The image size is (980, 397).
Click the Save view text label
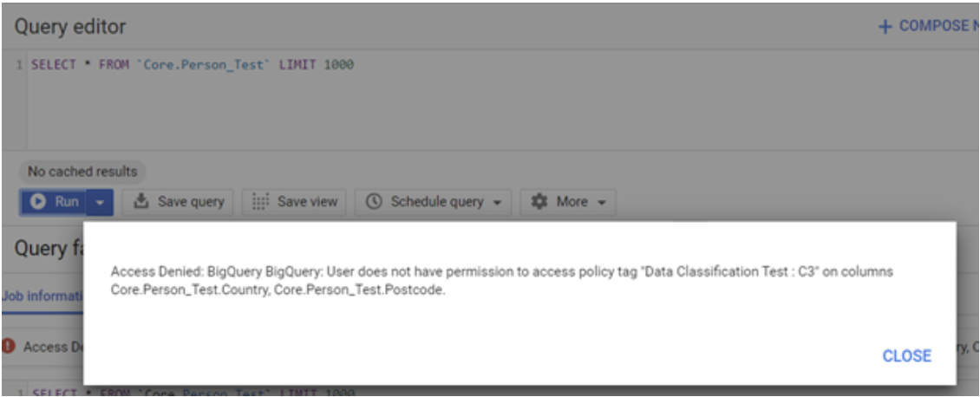pos(307,201)
